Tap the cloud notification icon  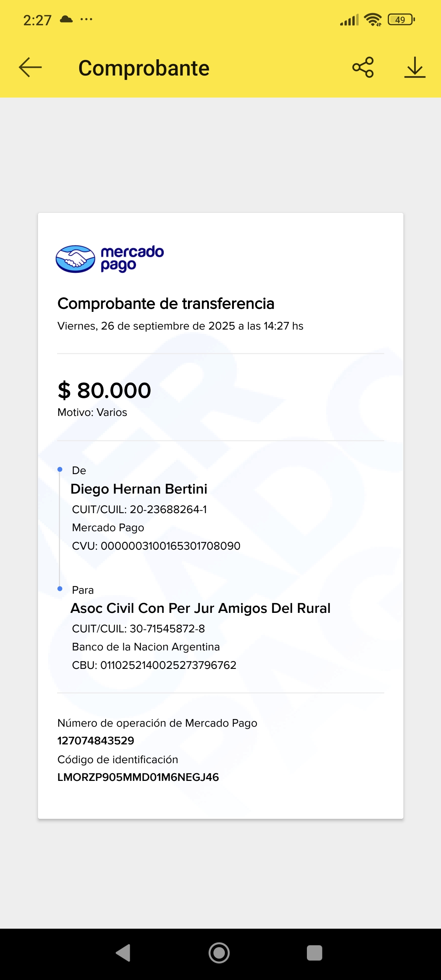[66, 20]
